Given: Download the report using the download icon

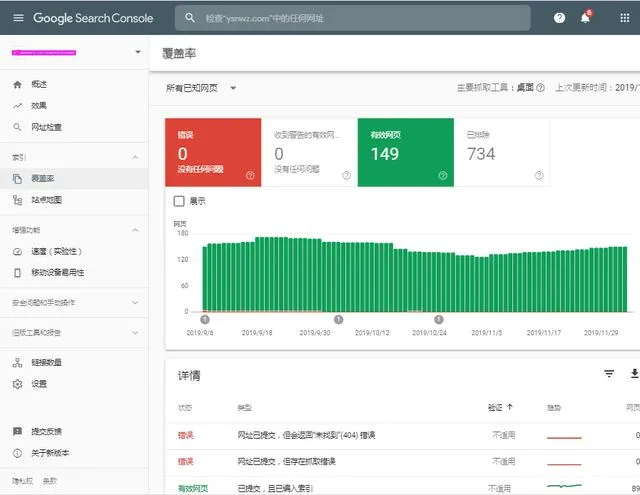Looking at the screenshot, I should click(634, 373).
